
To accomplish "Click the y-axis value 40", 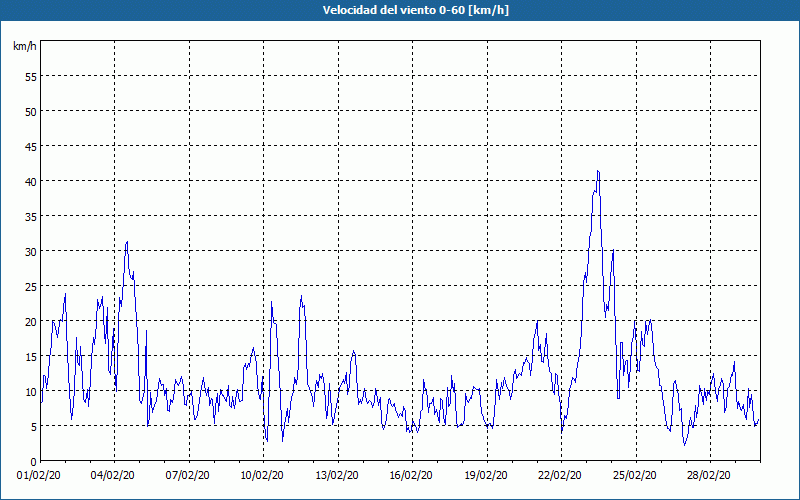I will point(31,182).
